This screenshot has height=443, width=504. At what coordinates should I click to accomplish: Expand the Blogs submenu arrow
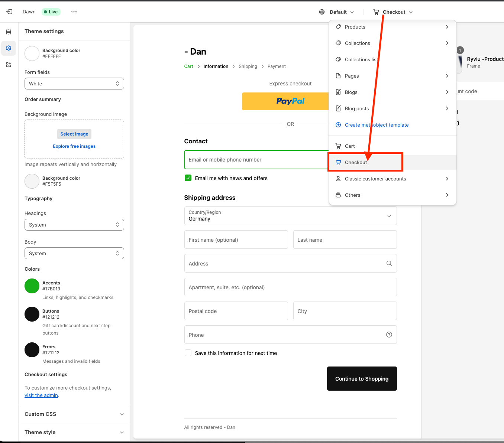pos(447,92)
